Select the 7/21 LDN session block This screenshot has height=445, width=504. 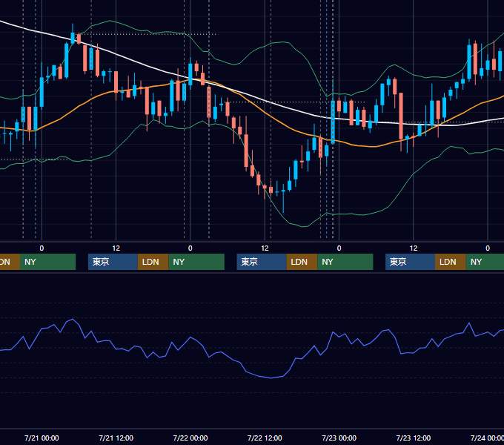click(153, 262)
